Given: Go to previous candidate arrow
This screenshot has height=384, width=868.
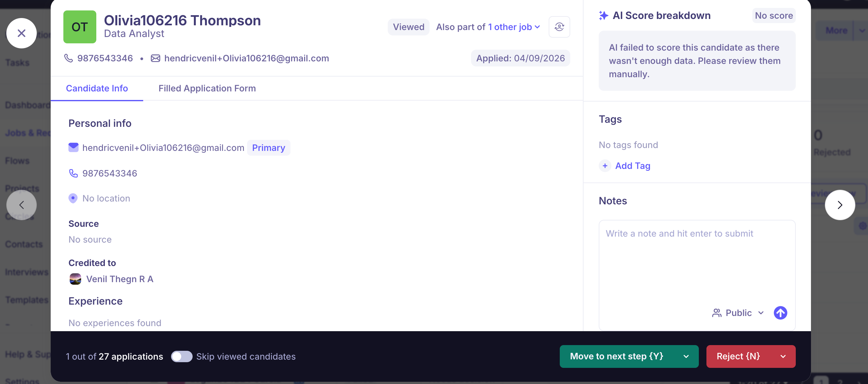Looking at the screenshot, I should click(21, 205).
